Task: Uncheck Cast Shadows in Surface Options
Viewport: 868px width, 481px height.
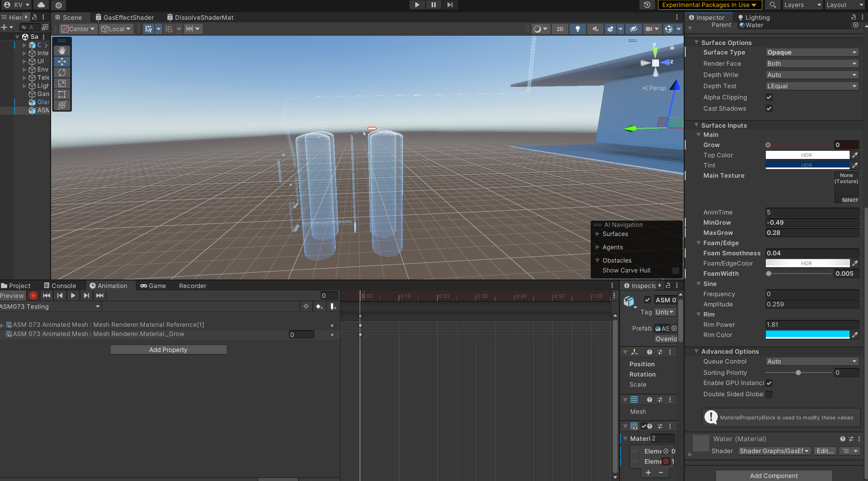Action: click(x=769, y=109)
